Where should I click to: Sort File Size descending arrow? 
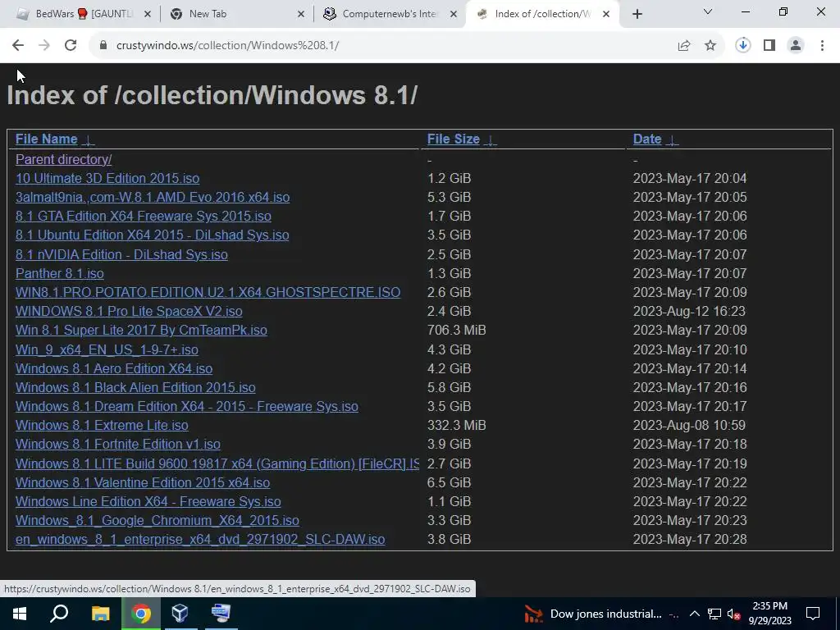pos(491,140)
